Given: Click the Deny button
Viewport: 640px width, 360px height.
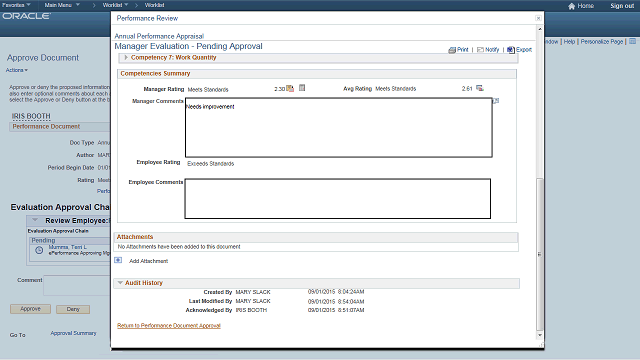Looking at the screenshot, I should [73, 309].
